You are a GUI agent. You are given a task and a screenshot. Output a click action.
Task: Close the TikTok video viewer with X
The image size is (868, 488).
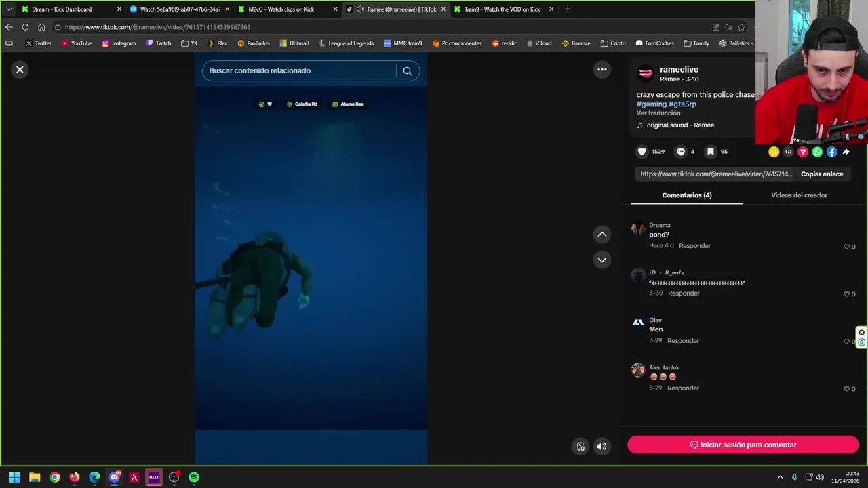(20, 69)
